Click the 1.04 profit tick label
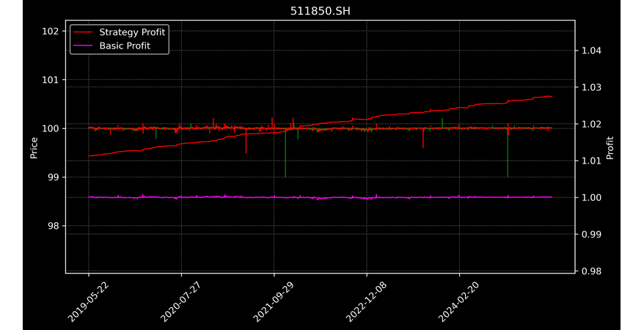The height and width of the screenshot is (330, 644). click(x=592, y=51)
